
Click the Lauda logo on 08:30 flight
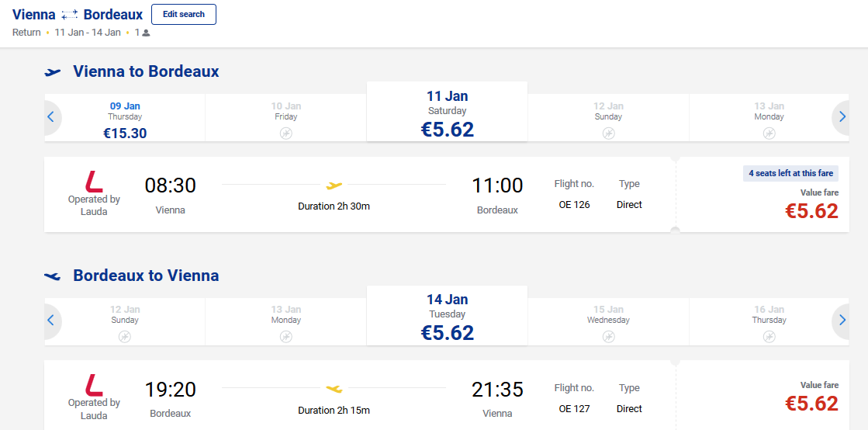coord(94,181)
